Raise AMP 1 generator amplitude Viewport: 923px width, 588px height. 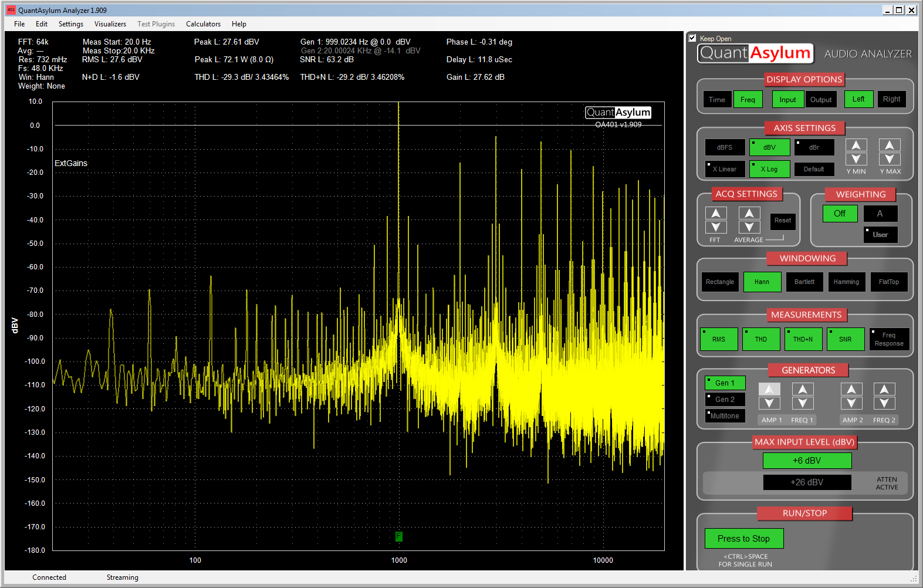point(769,389)
